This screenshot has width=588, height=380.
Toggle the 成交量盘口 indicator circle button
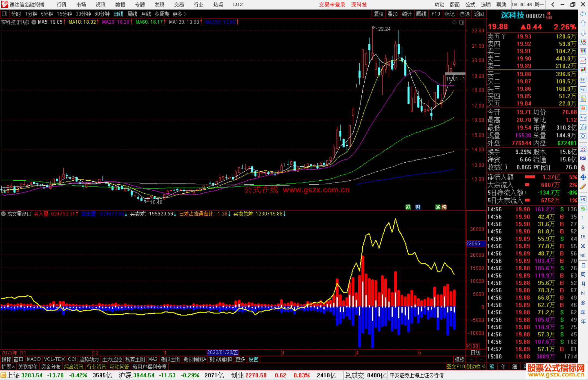click(3, 214)
